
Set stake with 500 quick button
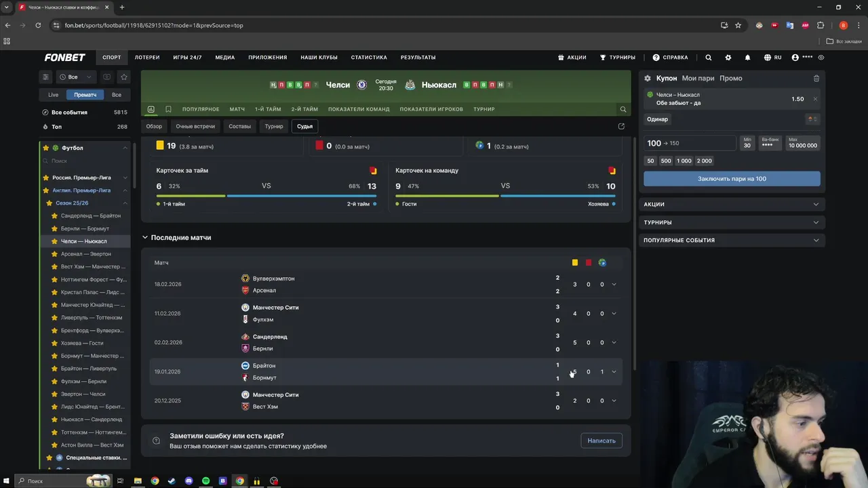(666, 161)
